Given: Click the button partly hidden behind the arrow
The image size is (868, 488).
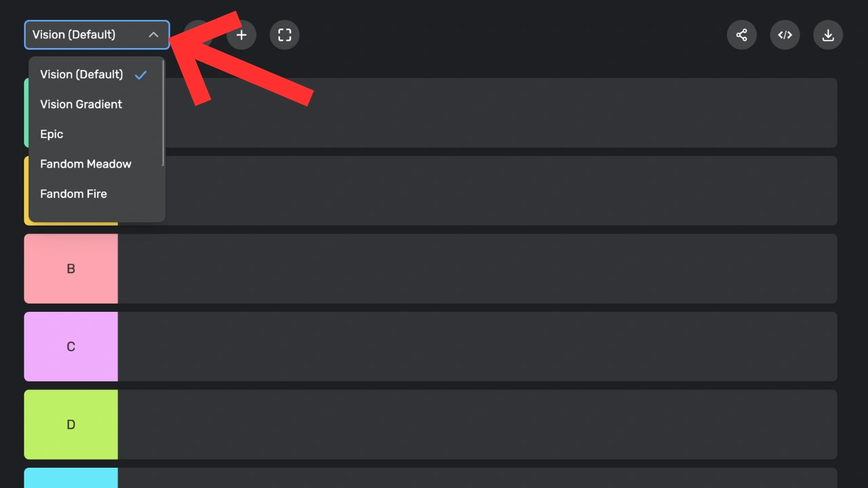Looking at the screenshot, I should 198,35.
